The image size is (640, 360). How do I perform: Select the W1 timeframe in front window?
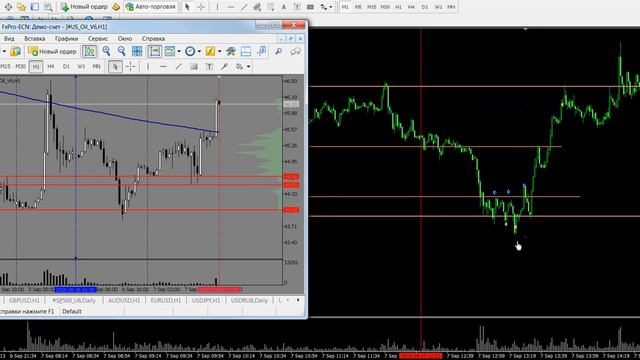81,66
